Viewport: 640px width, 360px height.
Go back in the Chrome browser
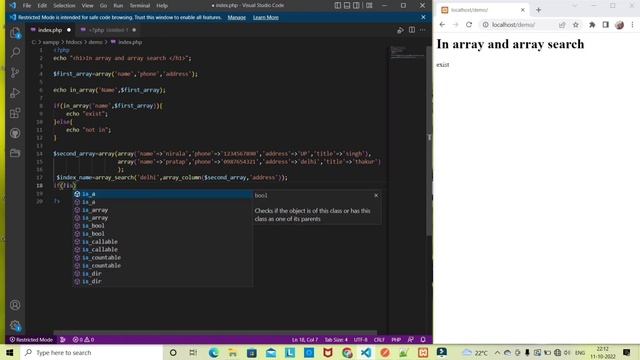click(x=442, y=25)
